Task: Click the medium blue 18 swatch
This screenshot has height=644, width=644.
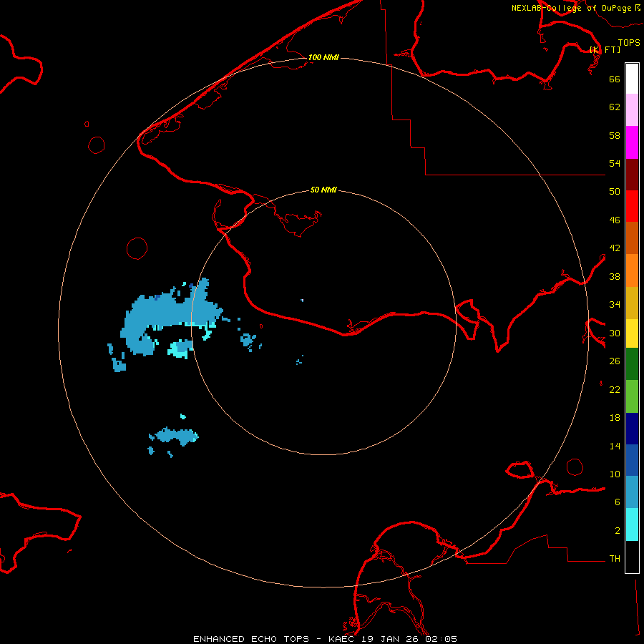Action: [632, 460]
